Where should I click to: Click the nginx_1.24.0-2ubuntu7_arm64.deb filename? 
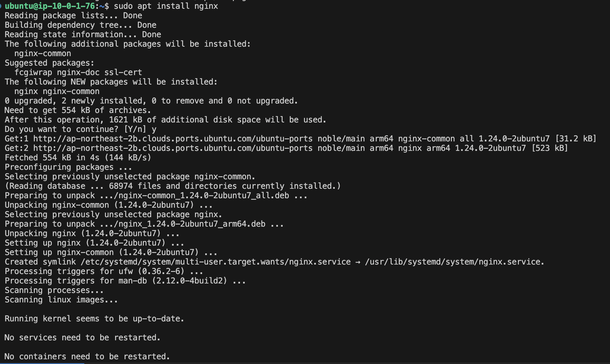[192, 224]
